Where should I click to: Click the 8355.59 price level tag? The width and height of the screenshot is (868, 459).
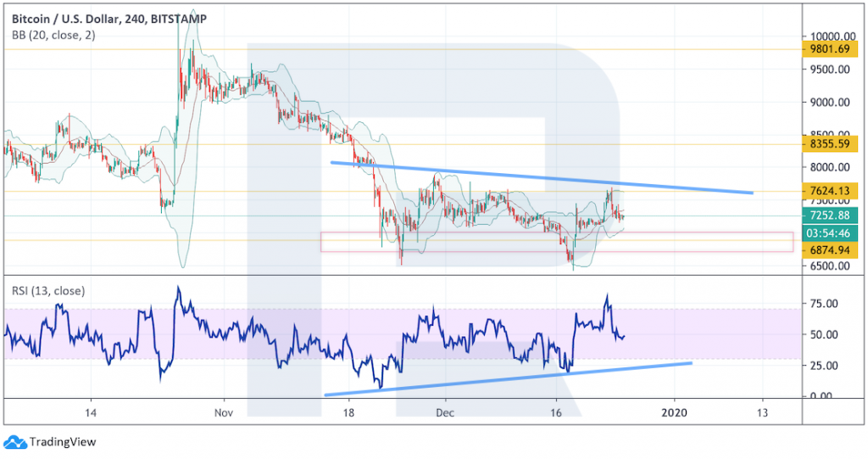(829, 144)
